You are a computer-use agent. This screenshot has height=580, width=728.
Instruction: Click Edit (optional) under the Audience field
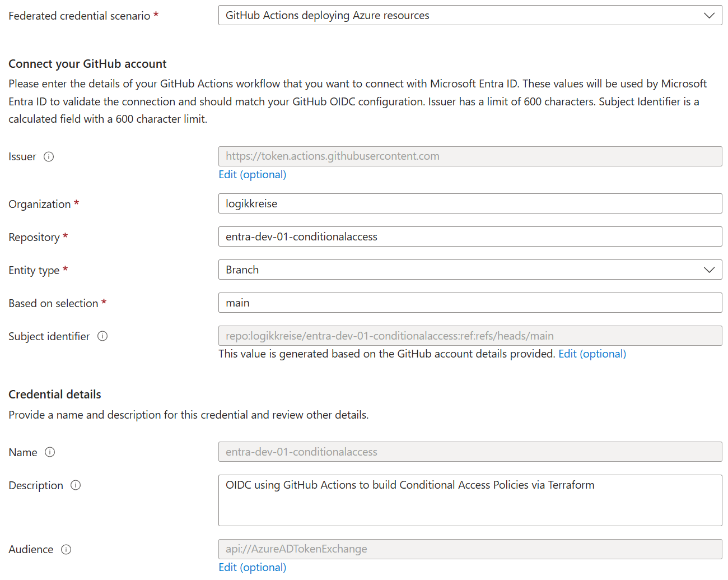[252, 567]
